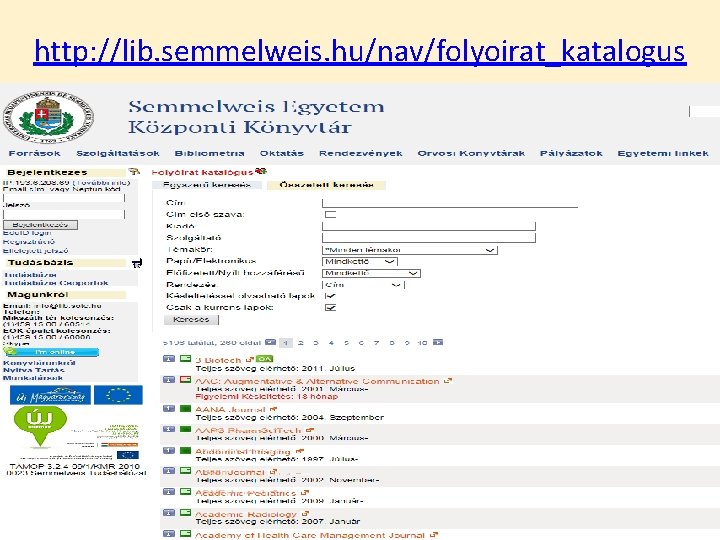Open the Témakör dropdown
The image size is (720, 540).
point(410,250)
